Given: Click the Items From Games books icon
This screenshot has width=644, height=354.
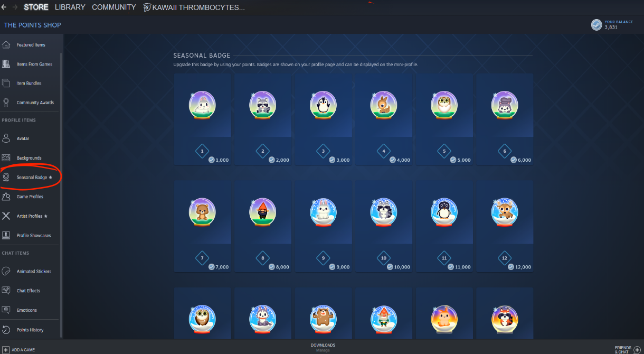Looking at the screenshot, I should click(6, 64).
